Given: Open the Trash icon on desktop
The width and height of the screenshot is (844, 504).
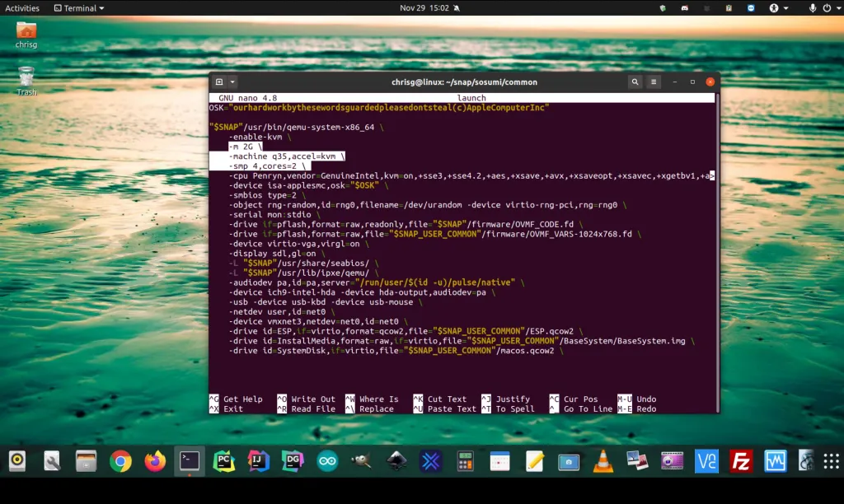Looking at the screenshot, I should click(x=26, y=82).
